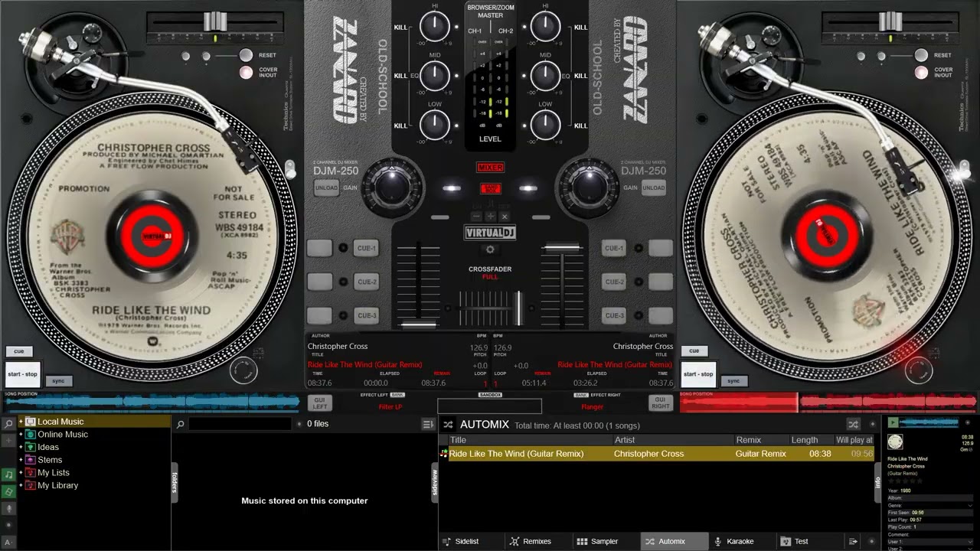980x551 pixels.
Task: Click the automix shuffle order button
Action: tap(853, 424)
